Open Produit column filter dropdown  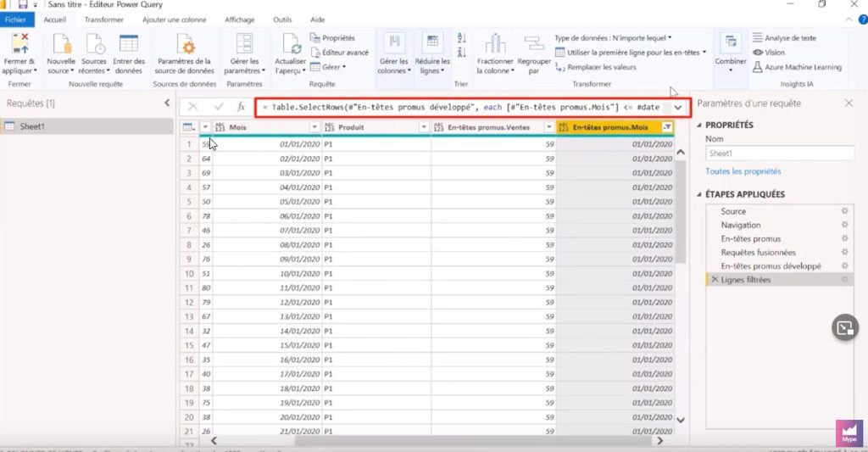tap(424, 127)
